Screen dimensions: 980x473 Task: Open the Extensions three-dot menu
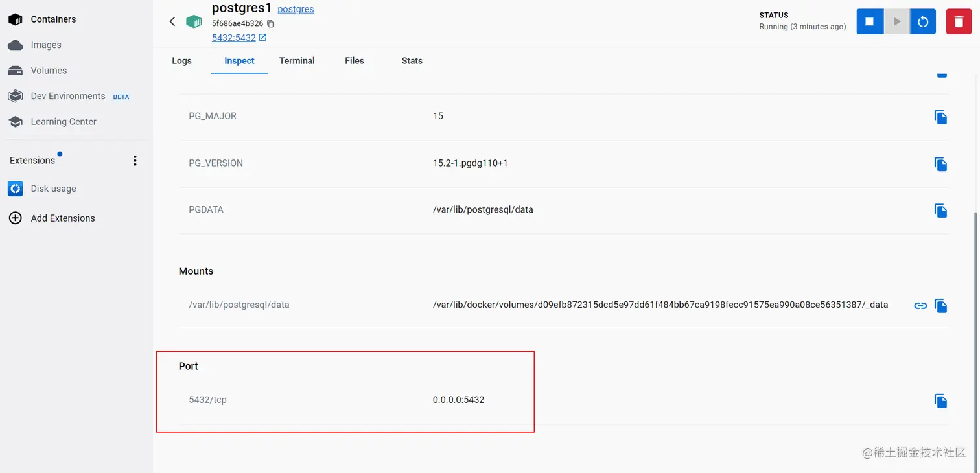pyautogui.click(x=135, y=160)
